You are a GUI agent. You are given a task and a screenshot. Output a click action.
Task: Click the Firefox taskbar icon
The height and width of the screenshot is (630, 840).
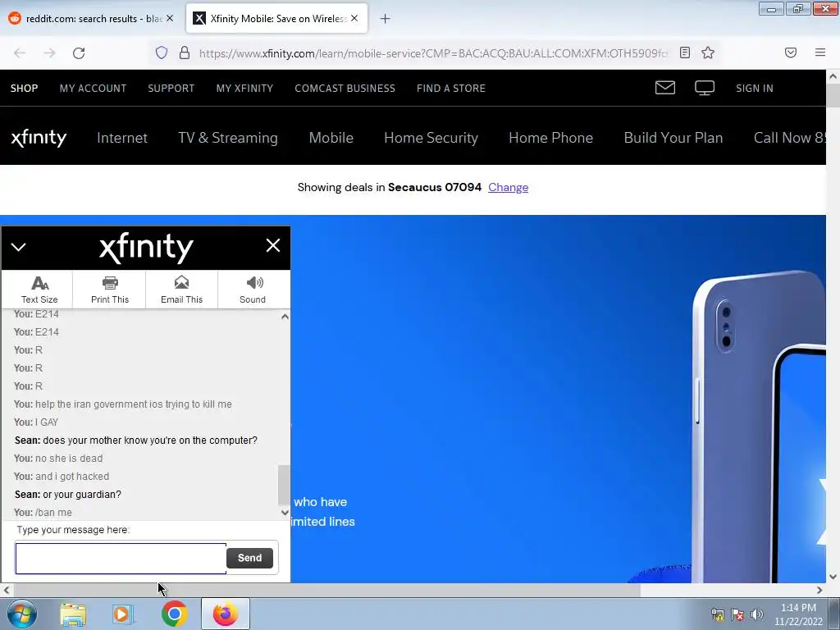pos(226,614)
